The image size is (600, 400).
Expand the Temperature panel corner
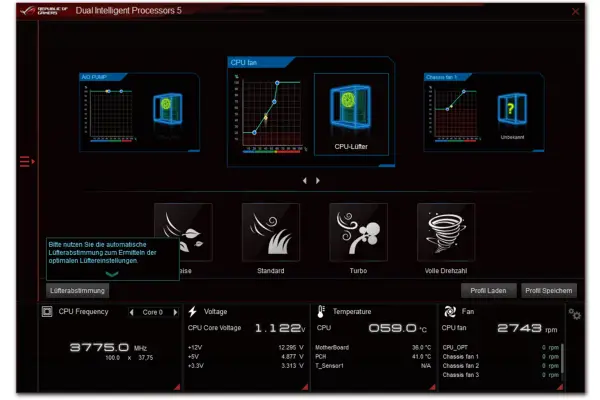tap(432, 387)
